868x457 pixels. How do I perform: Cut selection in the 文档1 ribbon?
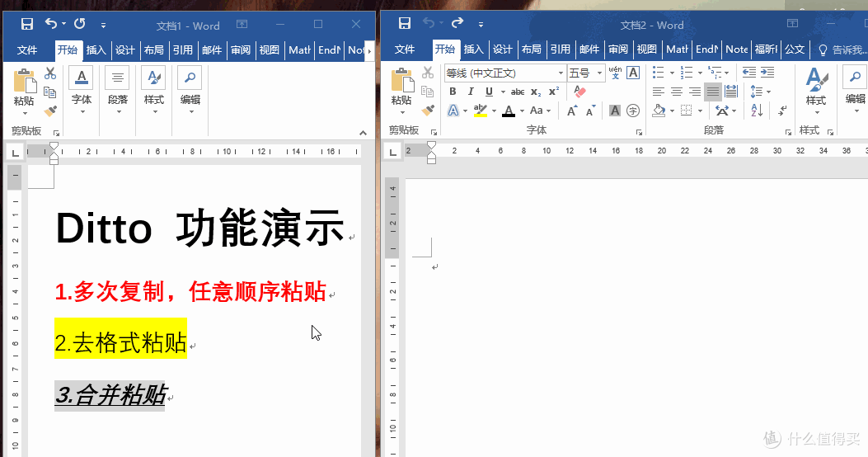(x=50, y=73)
